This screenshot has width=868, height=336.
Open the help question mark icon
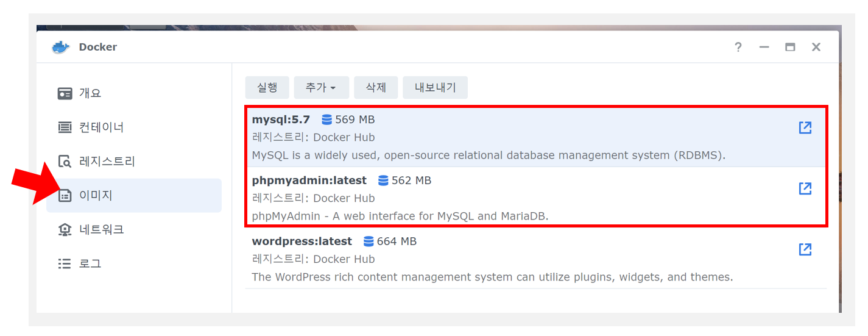pos(738,47)
